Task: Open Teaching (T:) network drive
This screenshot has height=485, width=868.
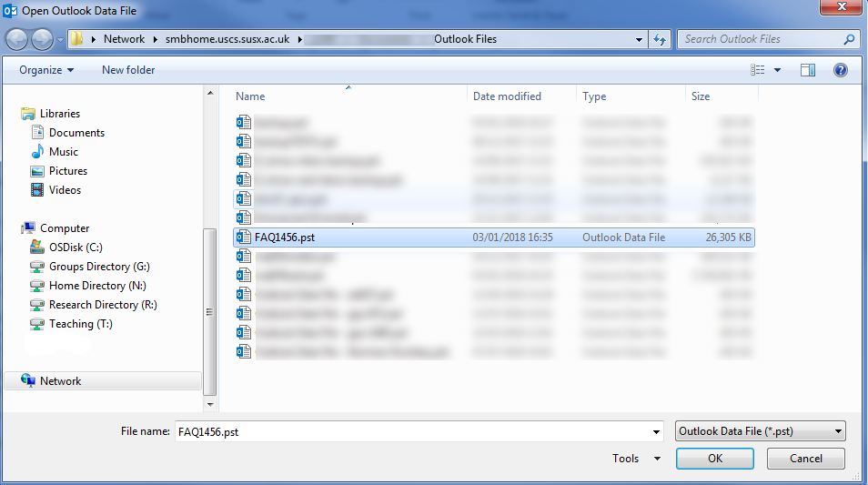Action: (x=81, y=324)
